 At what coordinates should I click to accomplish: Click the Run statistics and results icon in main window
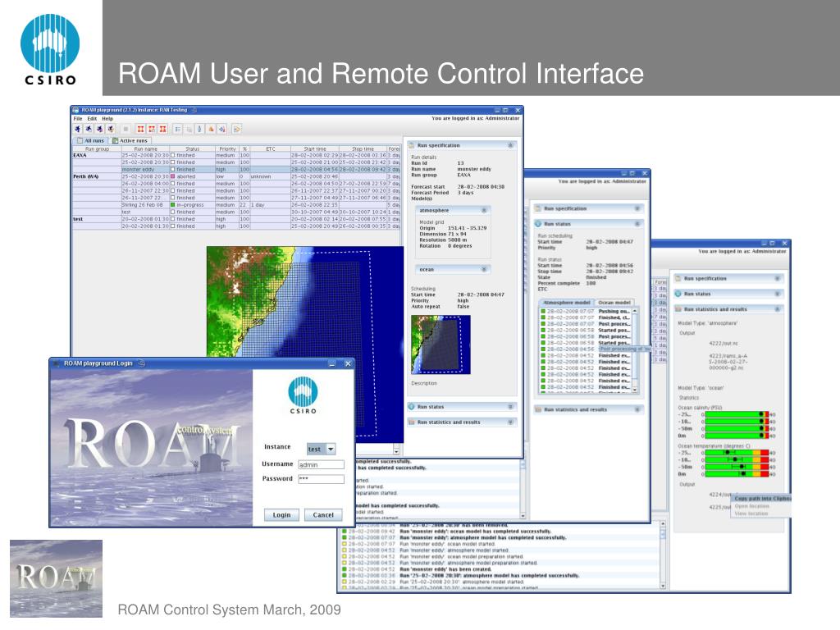(x=412, y=422)
